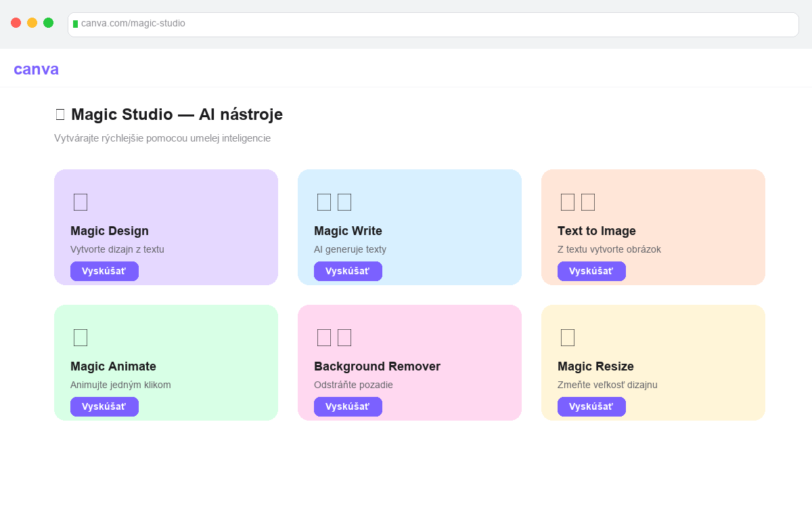Click the first icon on Background Remover card
The width and height of the screenshot is (812, 508).
(324, 337)
